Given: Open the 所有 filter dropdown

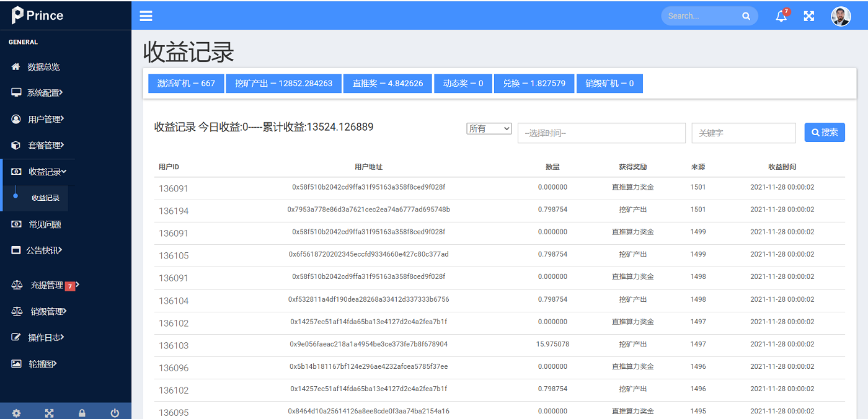Looking at the screenshot, I should point(489,128).
